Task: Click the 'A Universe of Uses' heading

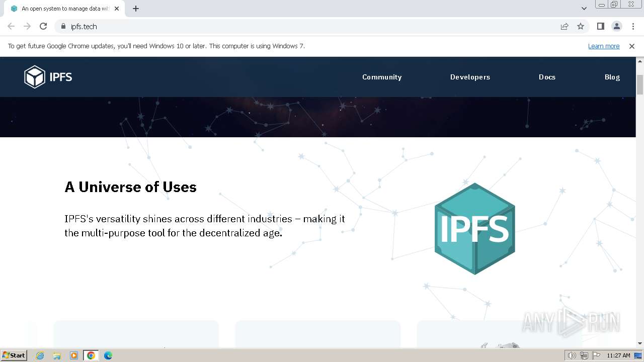Action: pyautogui.click(x=131, y=187)
